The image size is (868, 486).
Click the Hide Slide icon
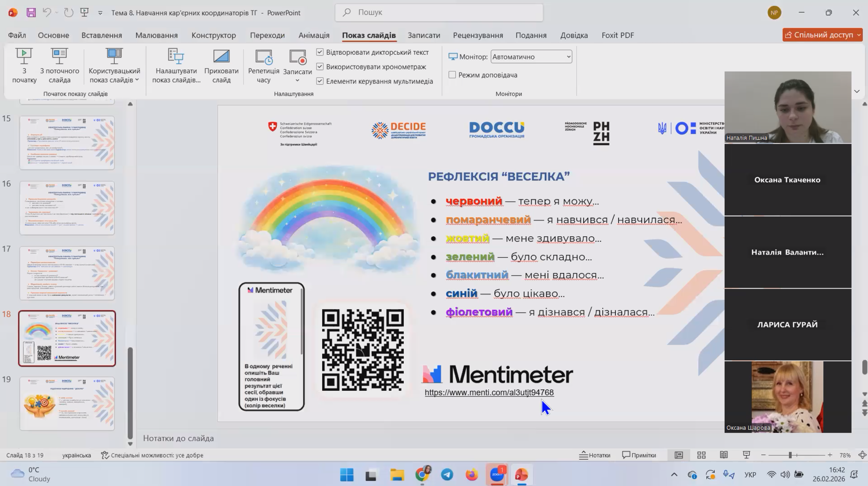pyautogui.click(x=221, y=56)
